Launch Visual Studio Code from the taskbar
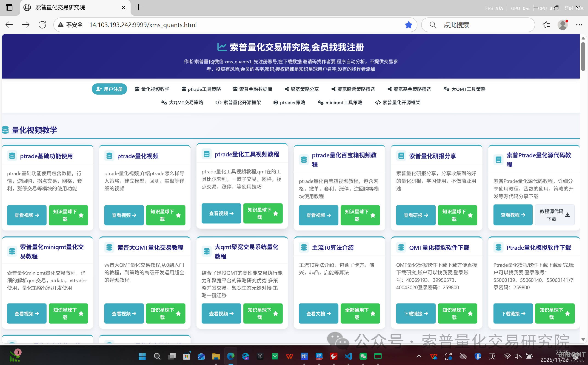 (x=348, y=356)
